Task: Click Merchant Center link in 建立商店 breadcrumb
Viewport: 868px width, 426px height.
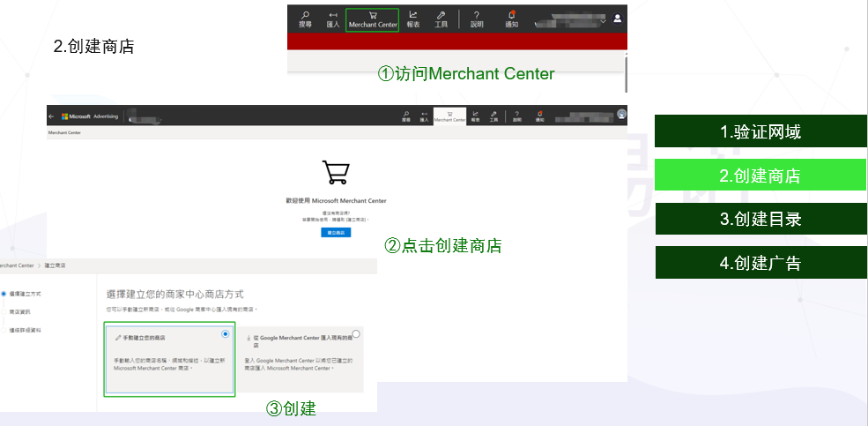Action: pos(17,265)
